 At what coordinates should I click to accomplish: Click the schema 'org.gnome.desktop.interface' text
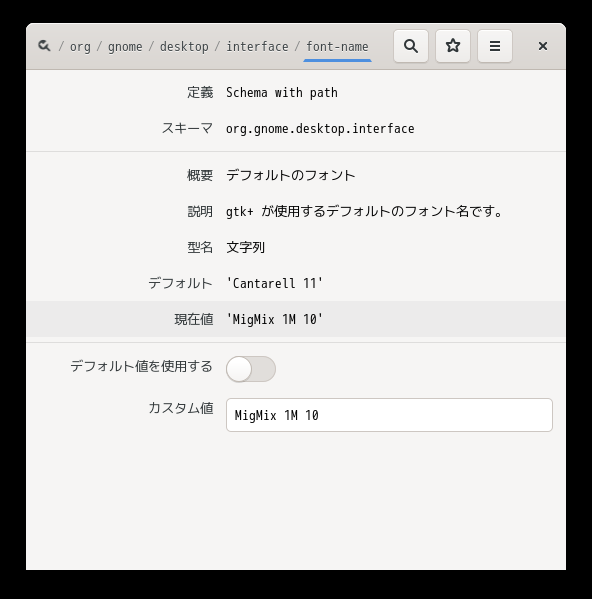(320, 129)
